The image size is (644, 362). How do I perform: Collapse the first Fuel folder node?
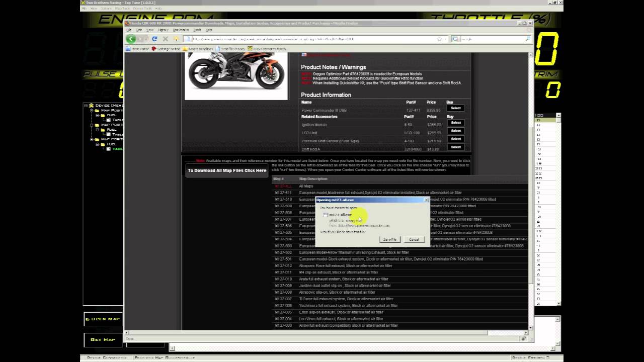(x=98, y=115)
